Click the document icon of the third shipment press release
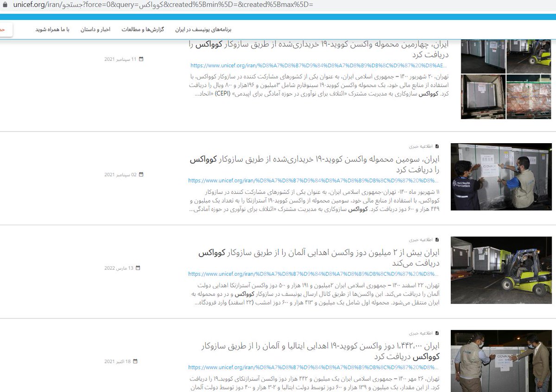 437,146
